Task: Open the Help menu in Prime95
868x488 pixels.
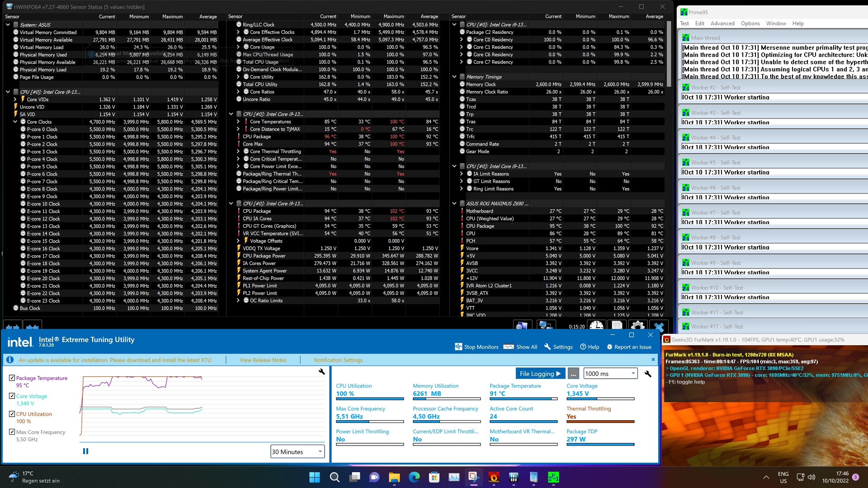Action: [798, 23]
